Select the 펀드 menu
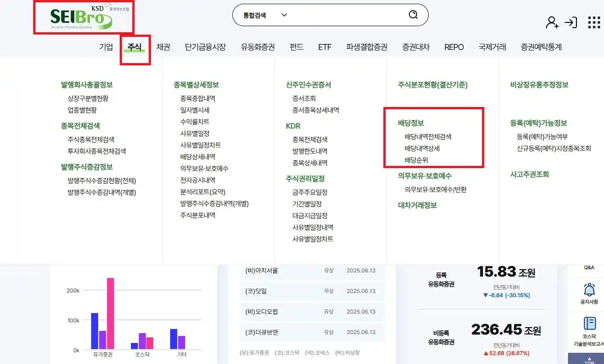 pyautogui.click(x=296, y=47)
